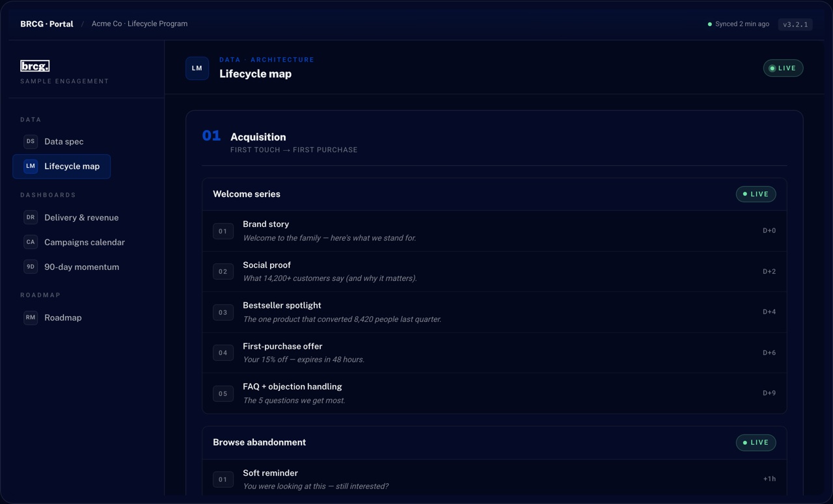Click the LIVE badge in page header

pos(783,68)
